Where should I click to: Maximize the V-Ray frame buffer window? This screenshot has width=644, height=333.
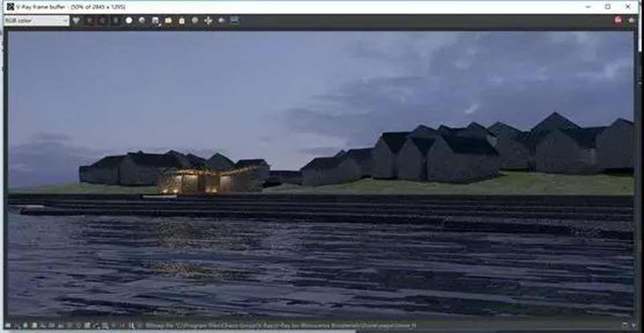tap(608, 6)
